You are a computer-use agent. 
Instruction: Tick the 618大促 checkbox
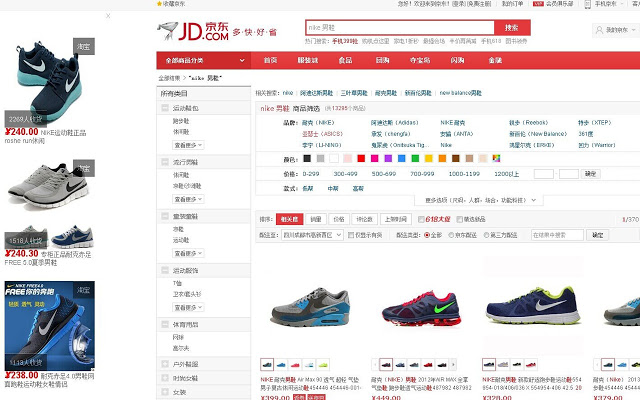point(421,220)
